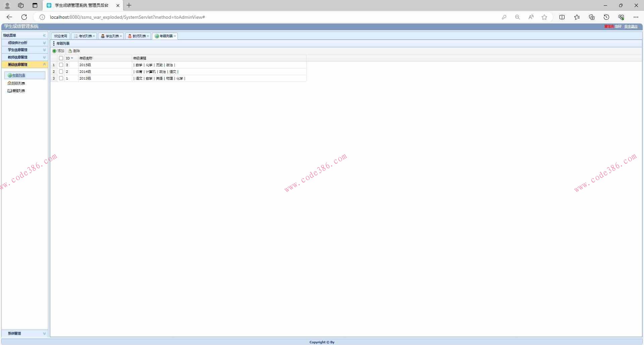The image size is (644, 345).
Task: Click the 年级课程 column header
Action: pyautogui.click(x=219, y=58)
